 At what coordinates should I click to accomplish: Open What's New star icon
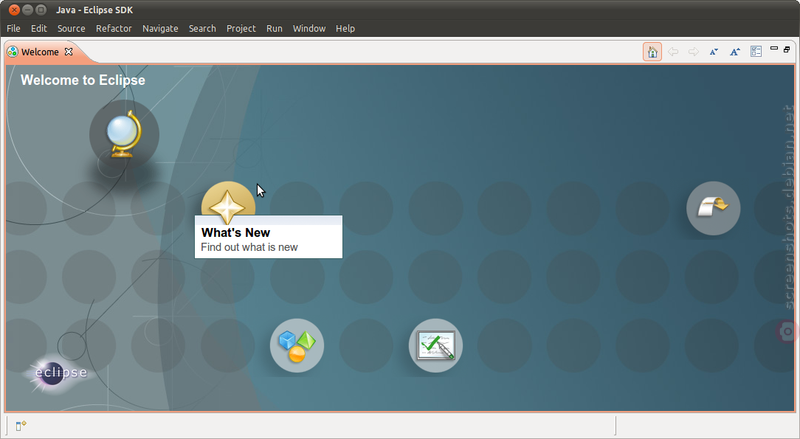click(x=228, y=204)
